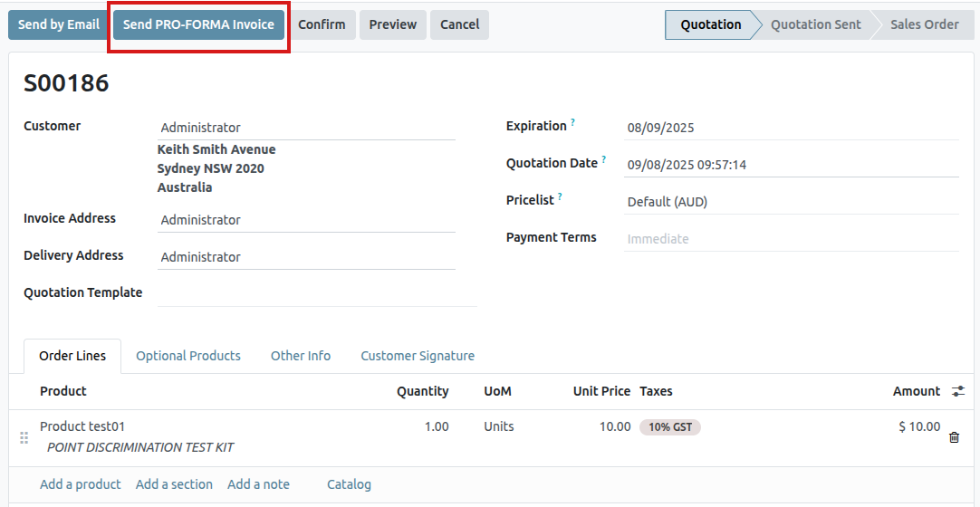Open the product Catalog link
The width and height of the screenshot is (980, 507).
tap(349, 484)
